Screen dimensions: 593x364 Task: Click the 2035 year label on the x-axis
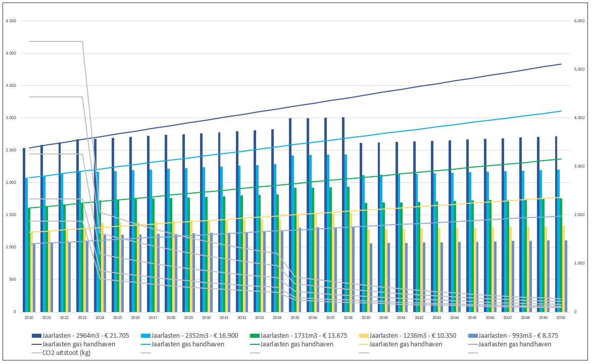click(295, 318)
